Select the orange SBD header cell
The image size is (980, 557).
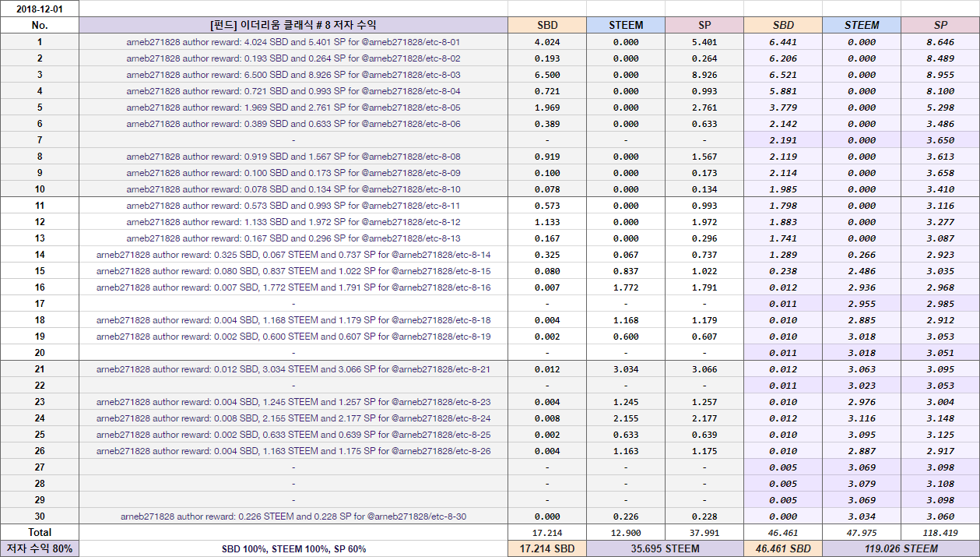pos(547,25)
